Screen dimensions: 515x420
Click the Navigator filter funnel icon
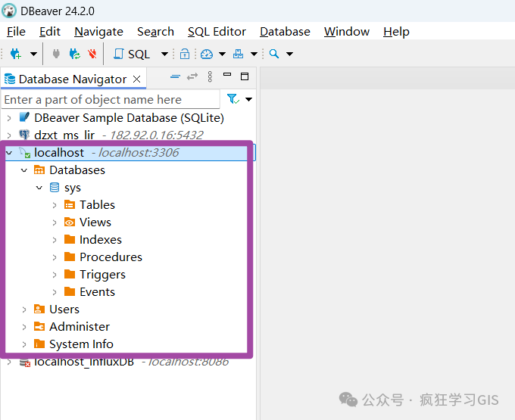(233, 99)
